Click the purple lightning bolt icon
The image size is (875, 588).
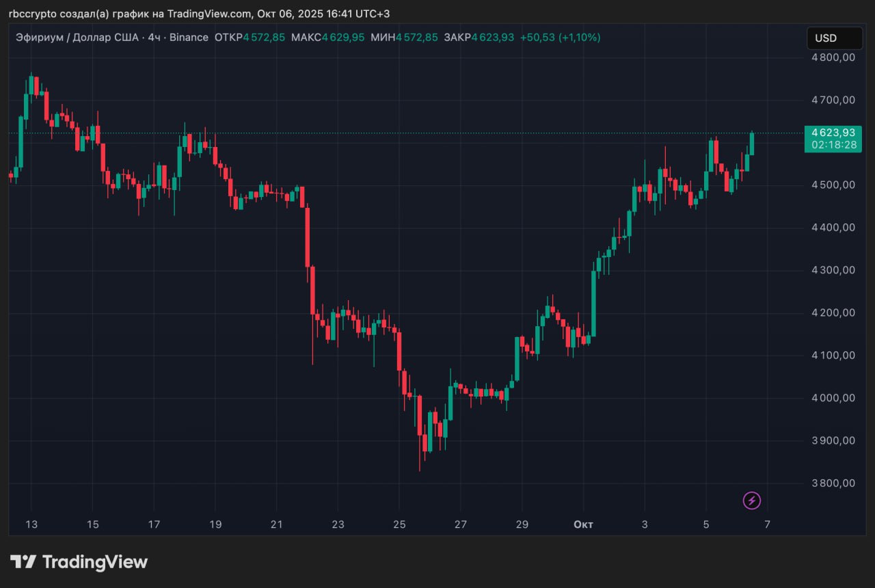pos(752,501)
